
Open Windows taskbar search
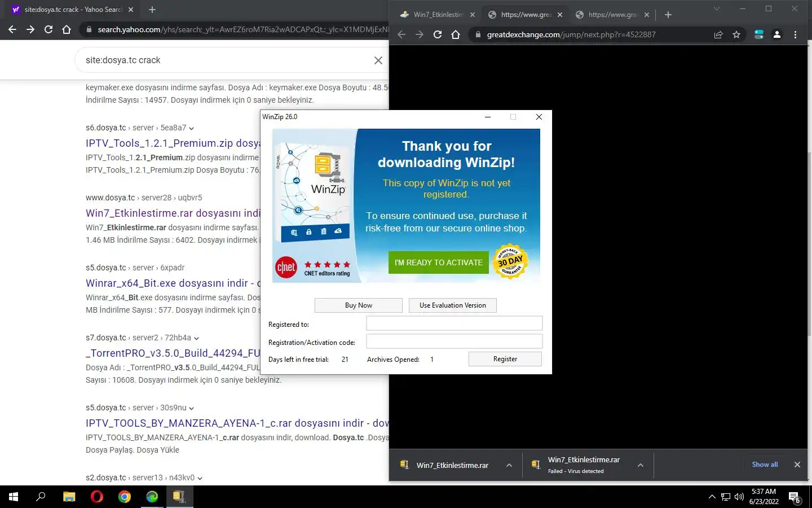[41, 497]
